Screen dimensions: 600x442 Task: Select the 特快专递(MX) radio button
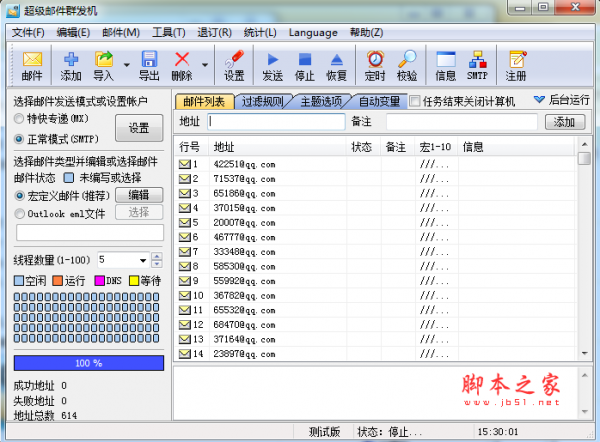pos(20,119)
